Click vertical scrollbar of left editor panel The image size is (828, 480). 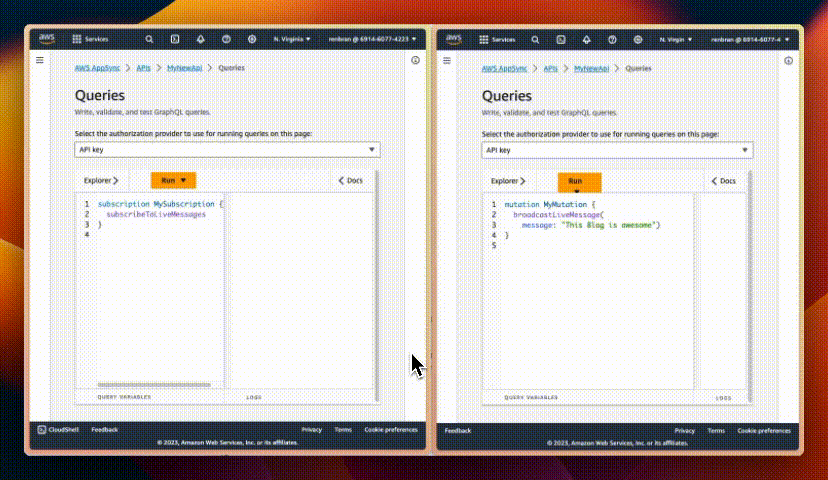coord(377,286)
